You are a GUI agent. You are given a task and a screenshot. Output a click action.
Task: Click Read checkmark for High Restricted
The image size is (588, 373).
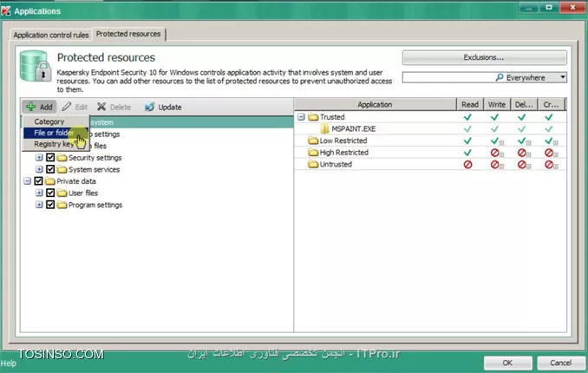click(x=467, y=153)
